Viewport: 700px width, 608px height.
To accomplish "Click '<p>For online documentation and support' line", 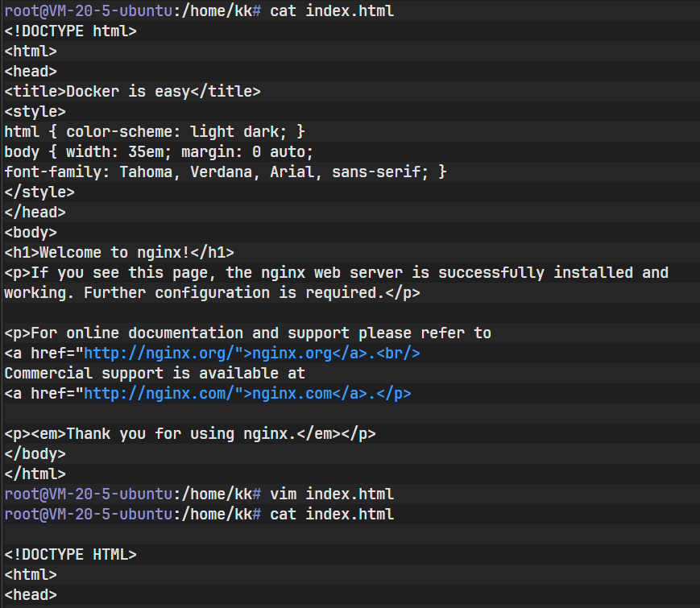I will pyautogui.click(x=248, y=333).
